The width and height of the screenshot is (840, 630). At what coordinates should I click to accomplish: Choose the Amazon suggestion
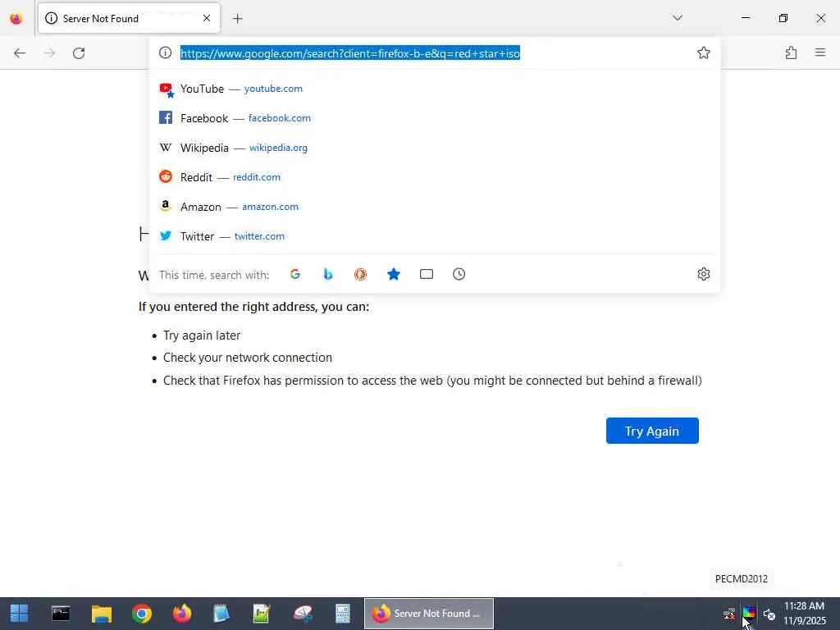click(x=435, y=207)
